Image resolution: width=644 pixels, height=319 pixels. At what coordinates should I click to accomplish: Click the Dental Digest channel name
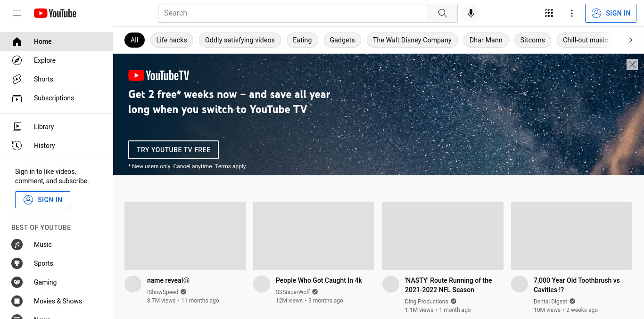point(551,302)
